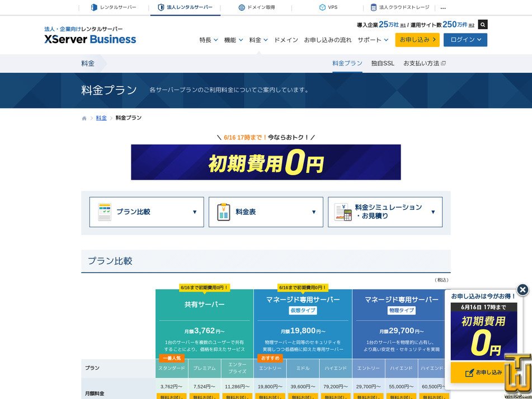The image size is (532, 399).
Task: Click the おすすめ badge
Action: [270, 358]
